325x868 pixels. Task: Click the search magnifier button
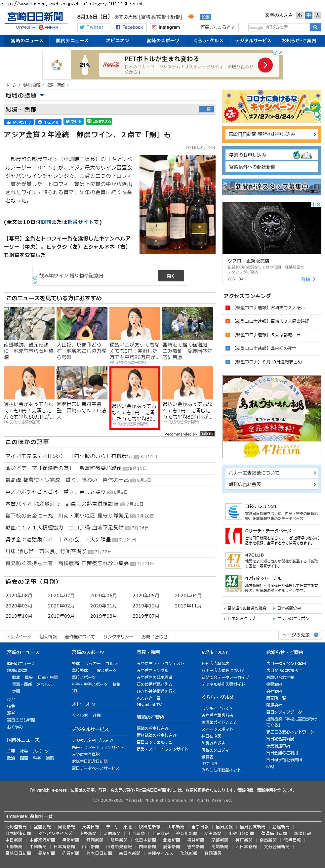point(315,27)
